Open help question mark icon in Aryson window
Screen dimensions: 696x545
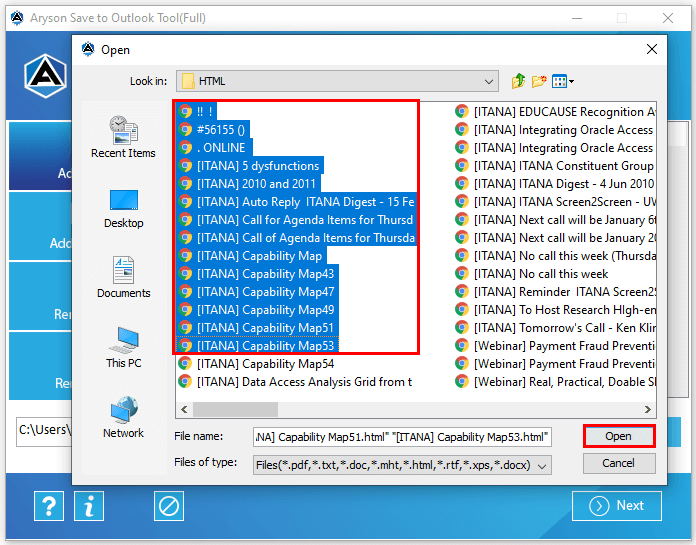click(x=49, y=506)
